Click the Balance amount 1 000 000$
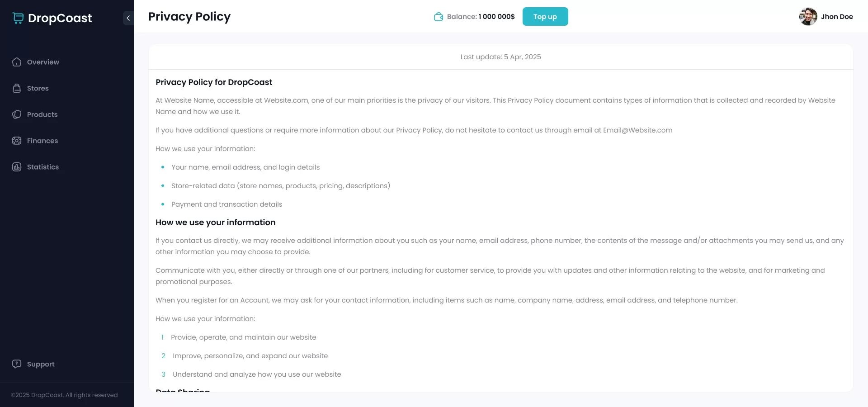This screenshot has height=407, width=868. pyautogui.click(x=496, y=17)
